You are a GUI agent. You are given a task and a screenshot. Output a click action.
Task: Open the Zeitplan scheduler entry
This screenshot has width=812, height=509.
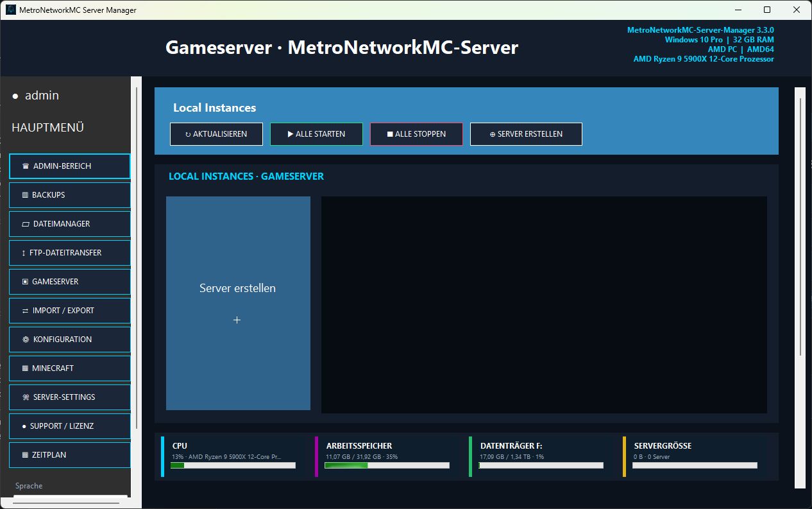pos(70,455)
